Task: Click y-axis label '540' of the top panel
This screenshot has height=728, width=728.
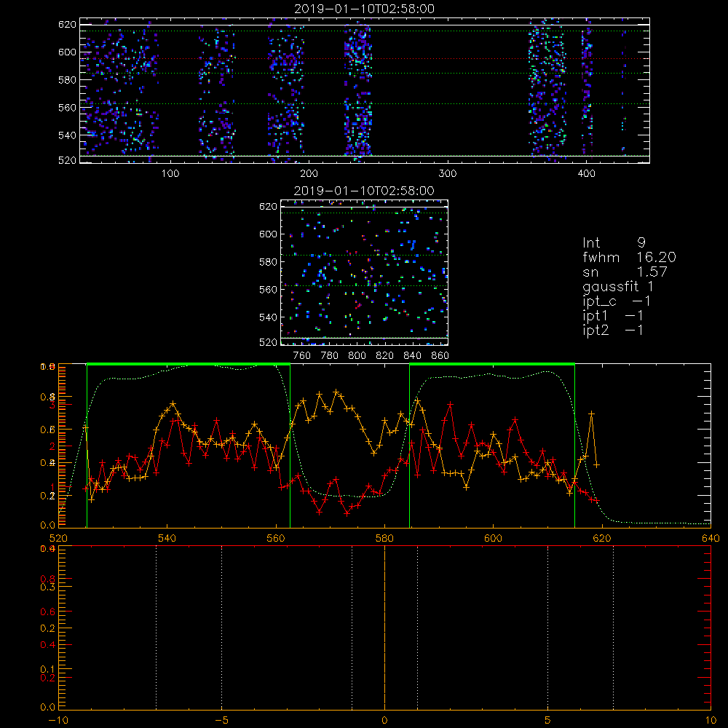Action: (x=67, y=135)
